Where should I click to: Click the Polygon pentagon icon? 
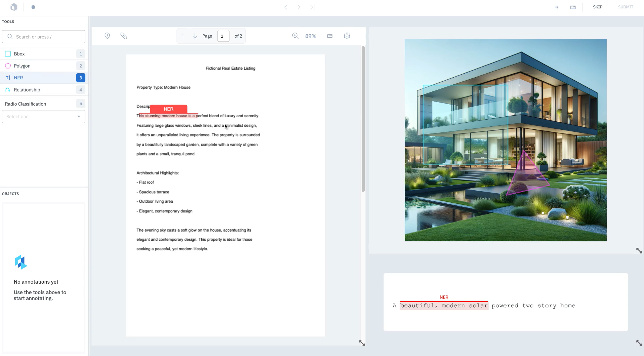point(8,66)
